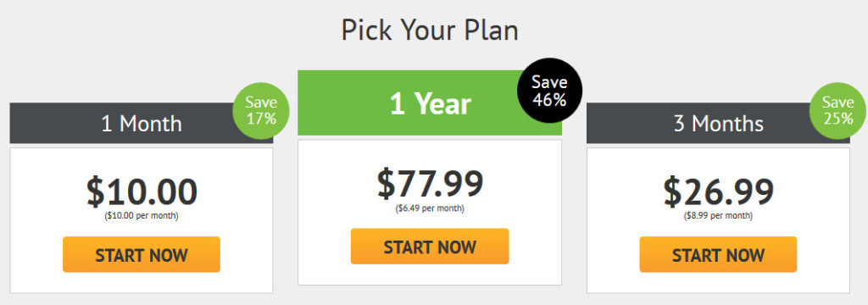Click the 1 Month plan card body
This screenshot has height=305, width=868.
click(x=142, y=220)
